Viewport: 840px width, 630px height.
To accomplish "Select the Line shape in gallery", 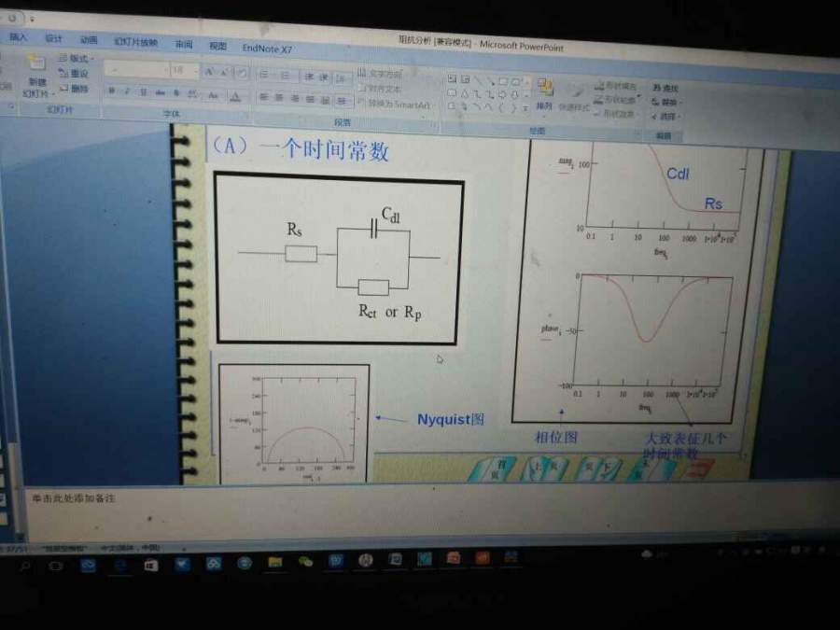I will [477, 80].
